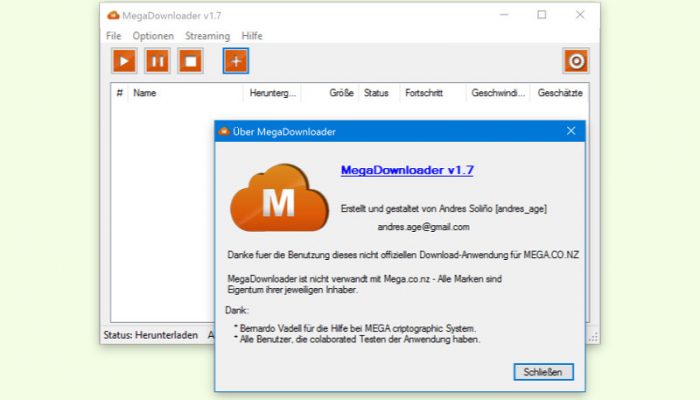This screenshot has width=700, height=400.
Task: Click the cloud icon in the Über dialog title
Action: 224,131
